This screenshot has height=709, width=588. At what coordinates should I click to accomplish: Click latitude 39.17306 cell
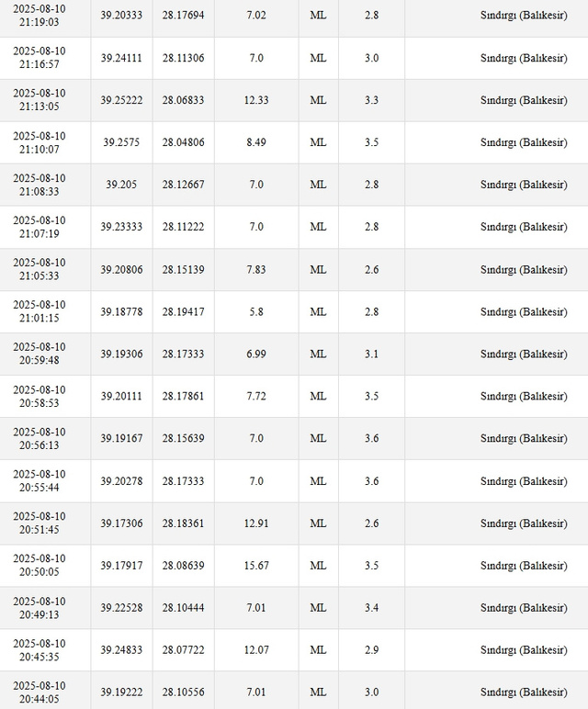pos(121,523)
